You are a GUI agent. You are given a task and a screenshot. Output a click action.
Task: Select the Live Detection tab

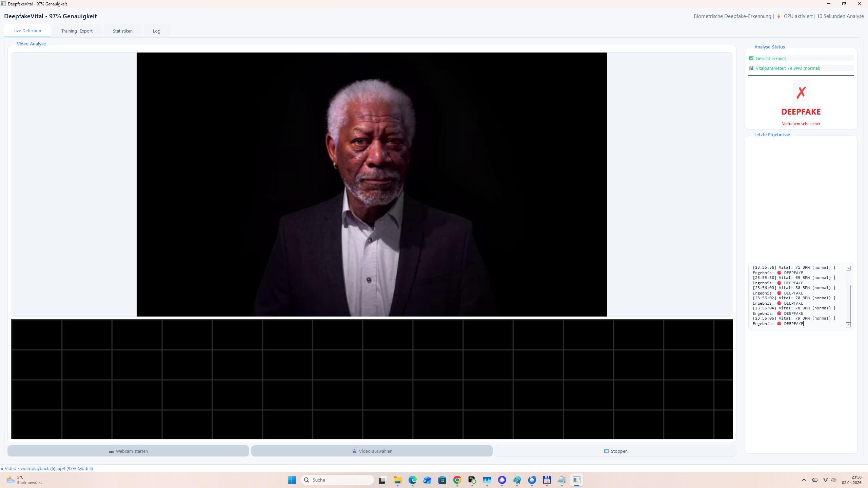(27, 30)
